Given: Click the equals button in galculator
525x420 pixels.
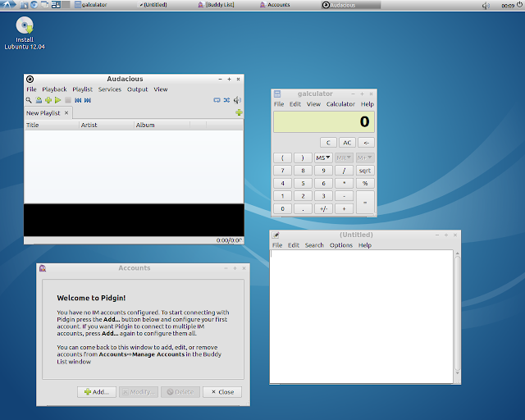Looking at the screenshot, I should point(365,203).
